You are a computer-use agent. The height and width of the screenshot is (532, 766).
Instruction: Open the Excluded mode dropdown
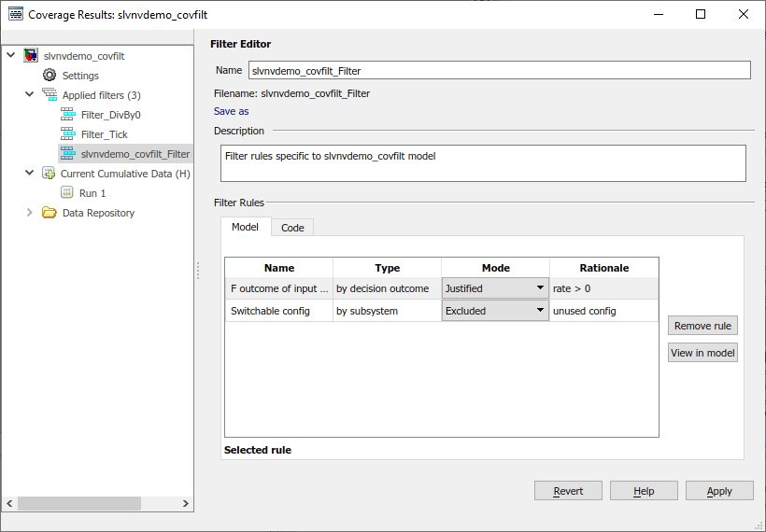(x=495, y=311)
